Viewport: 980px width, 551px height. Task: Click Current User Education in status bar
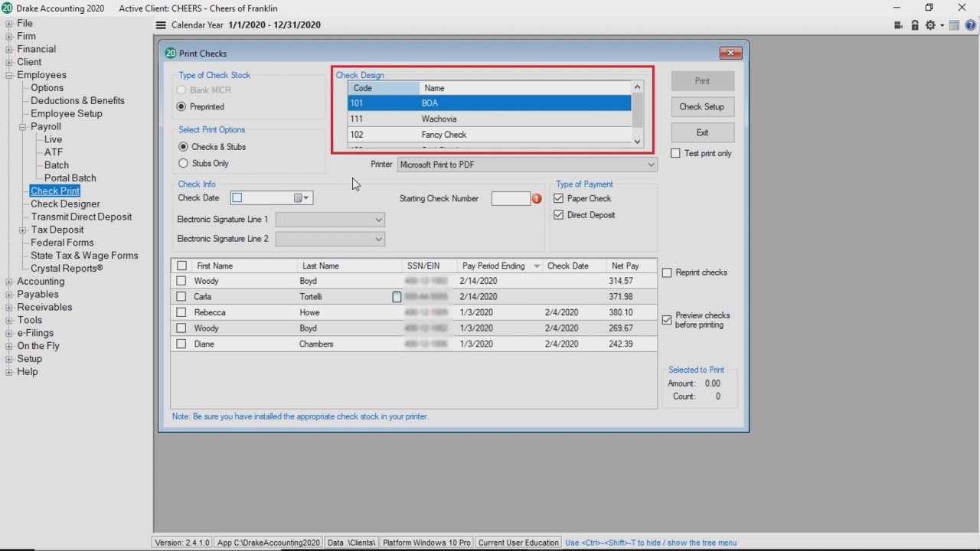[518, 543]
